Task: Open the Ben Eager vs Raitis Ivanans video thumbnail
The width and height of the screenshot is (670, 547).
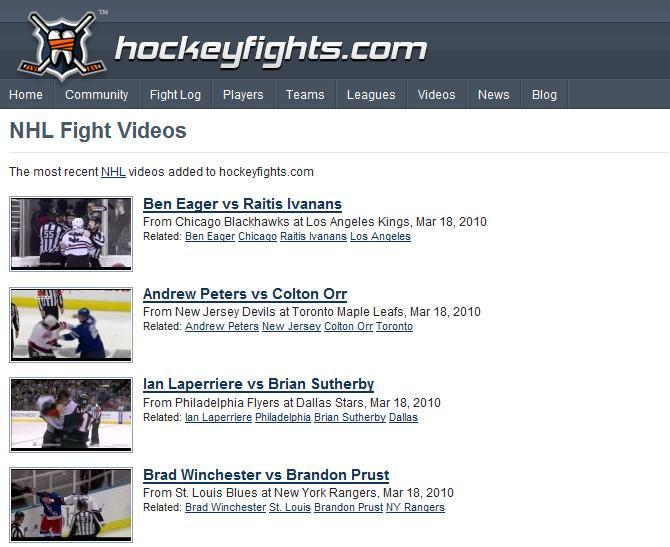Action: point(71,234)
